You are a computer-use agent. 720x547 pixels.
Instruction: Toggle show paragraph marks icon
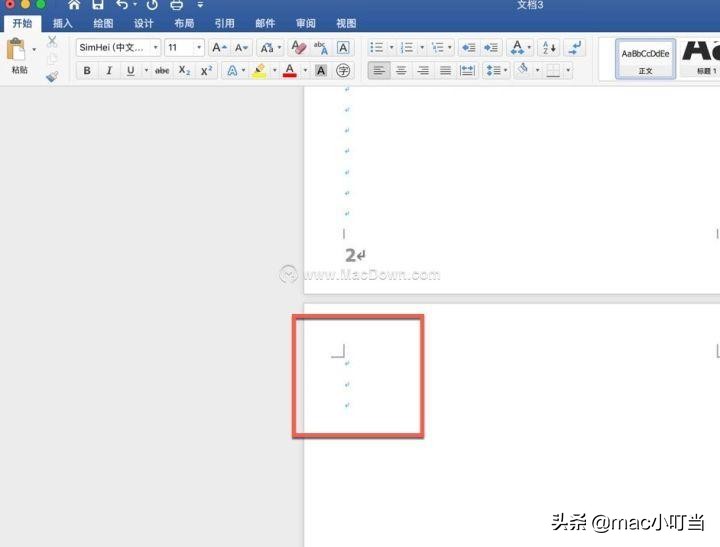tap(574, 47)
